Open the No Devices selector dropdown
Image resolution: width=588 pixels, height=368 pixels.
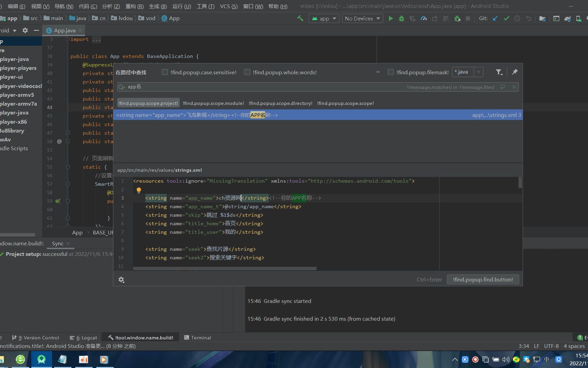pos(362,18)
